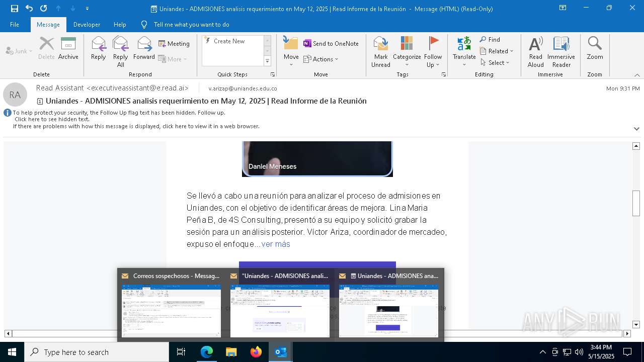
Task: Select the quoted "Uniandes - ADMISIONES" window preview
Action: [x=280, y=305]
